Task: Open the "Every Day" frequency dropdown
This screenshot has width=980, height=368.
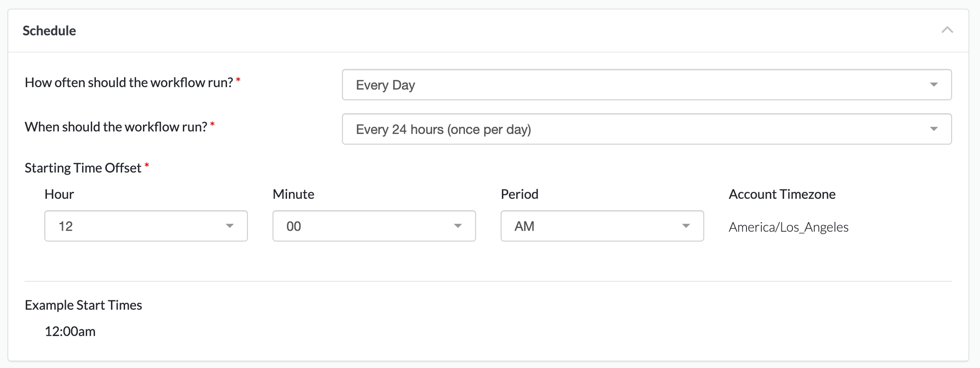Action: [638, 85]
